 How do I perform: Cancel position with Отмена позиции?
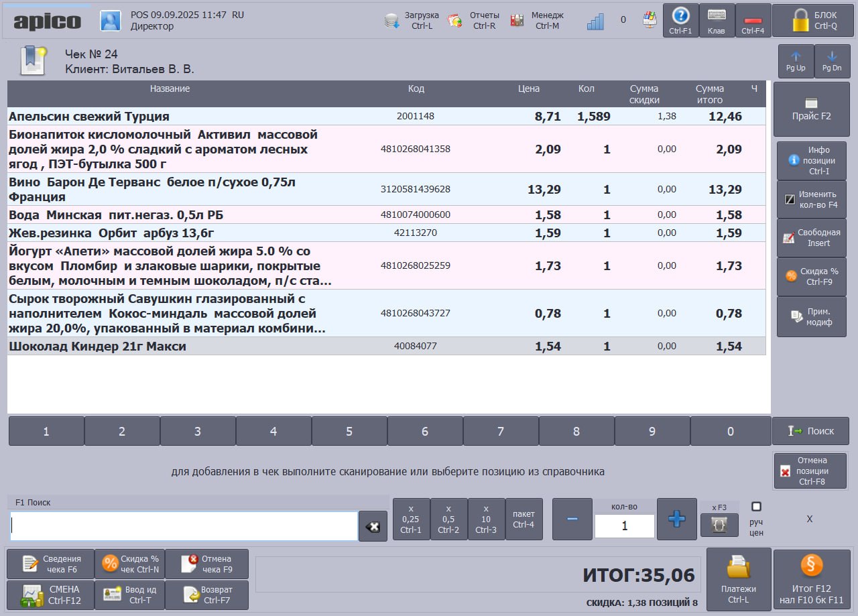tap(811, 471)
